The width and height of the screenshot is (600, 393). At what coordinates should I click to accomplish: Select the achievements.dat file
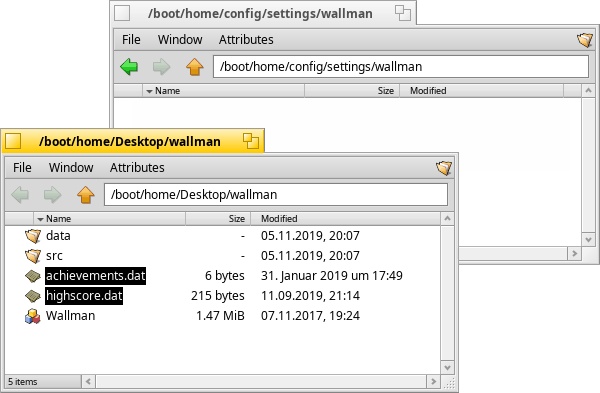(x=95, y=276)
